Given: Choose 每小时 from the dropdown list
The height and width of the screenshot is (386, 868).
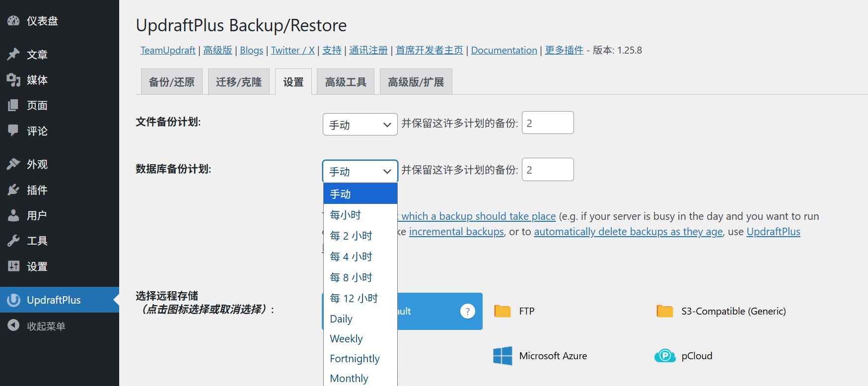Looking at the screenshot, I should point(360,215).
